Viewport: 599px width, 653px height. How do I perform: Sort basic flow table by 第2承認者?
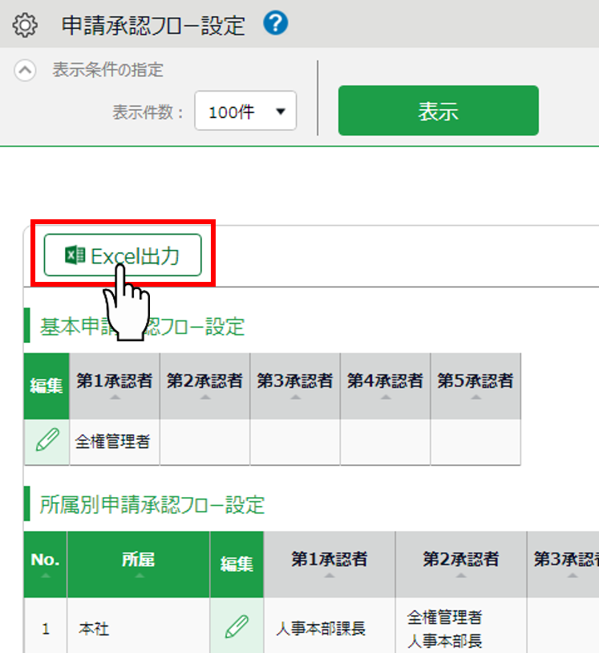point(205,386)
